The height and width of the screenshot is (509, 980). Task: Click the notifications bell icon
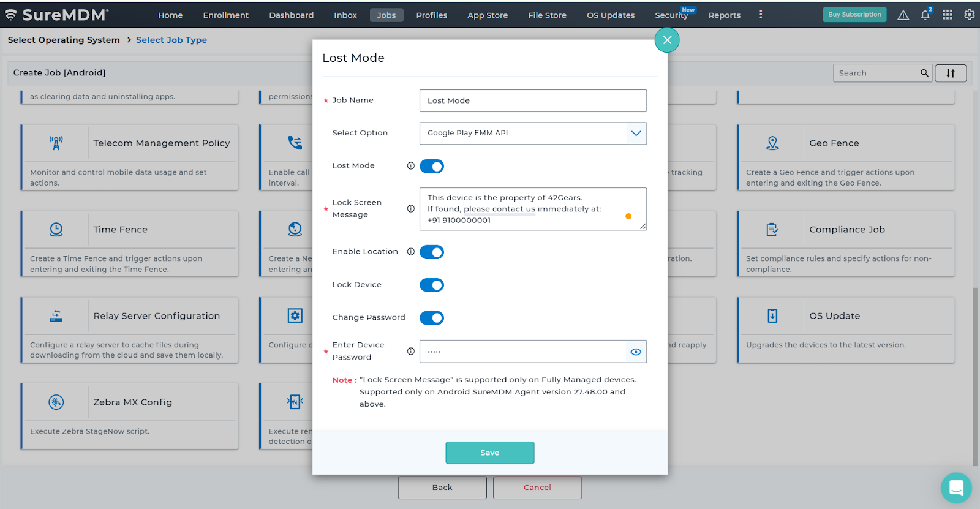(x=925, y=15)
